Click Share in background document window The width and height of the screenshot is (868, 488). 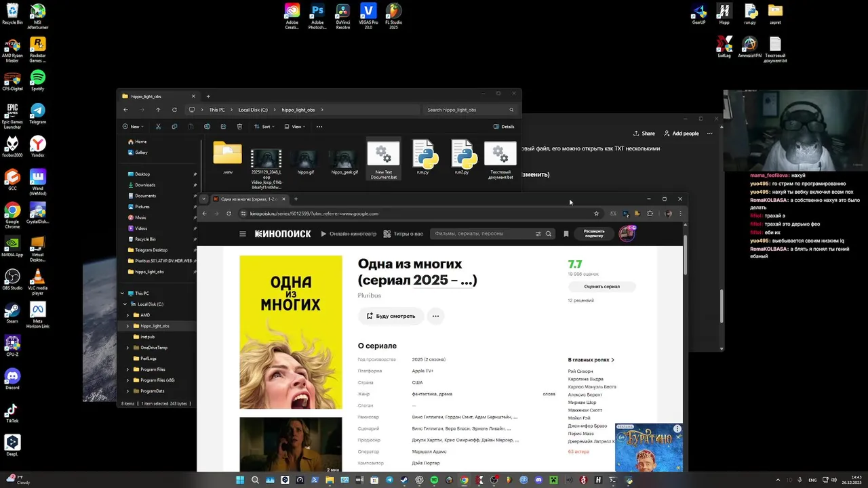(644, 134)
